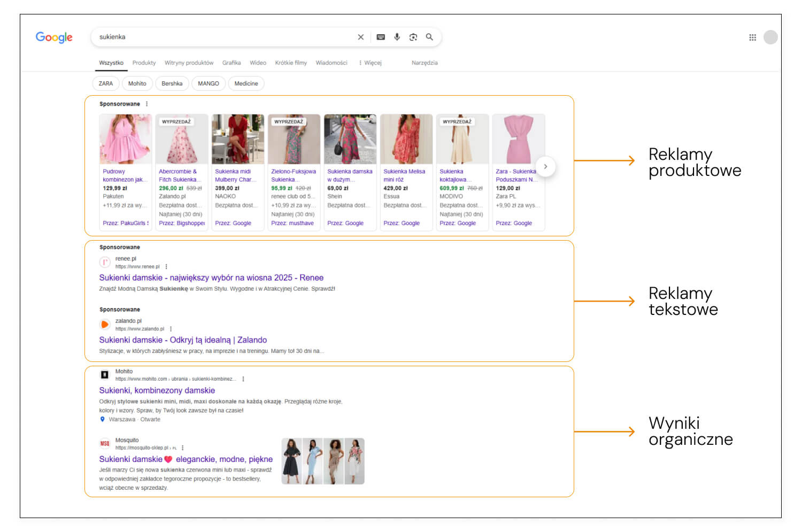The width and height of the screenshot is (802, 532).
Task: Switch to Witryny produktów tab
Action: [189, 63]
